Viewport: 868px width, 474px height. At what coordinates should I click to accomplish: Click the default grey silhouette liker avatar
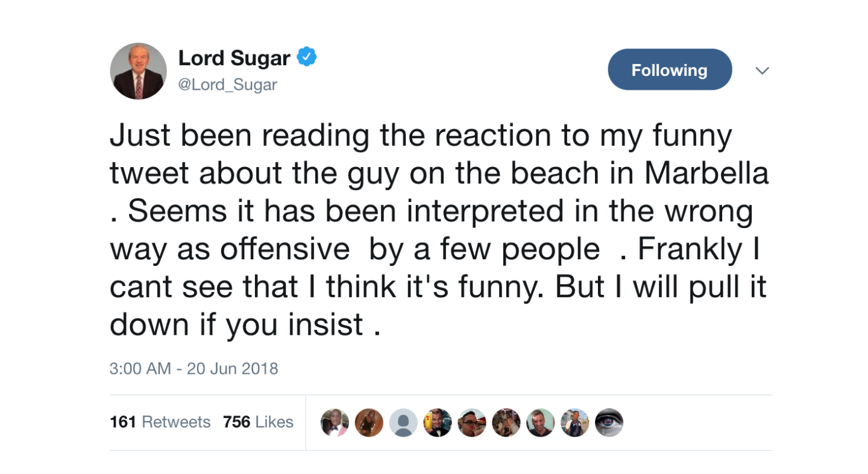403,423
